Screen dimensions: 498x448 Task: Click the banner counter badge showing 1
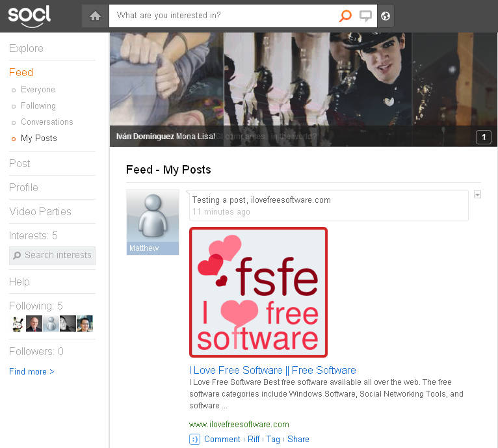pyautogui.click(x=484, y=137)
